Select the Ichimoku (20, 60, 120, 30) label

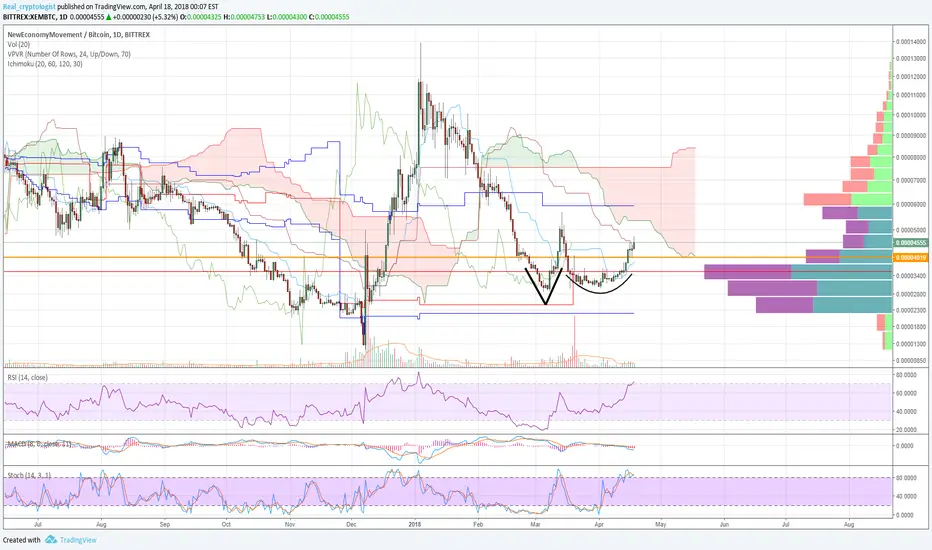45,64
